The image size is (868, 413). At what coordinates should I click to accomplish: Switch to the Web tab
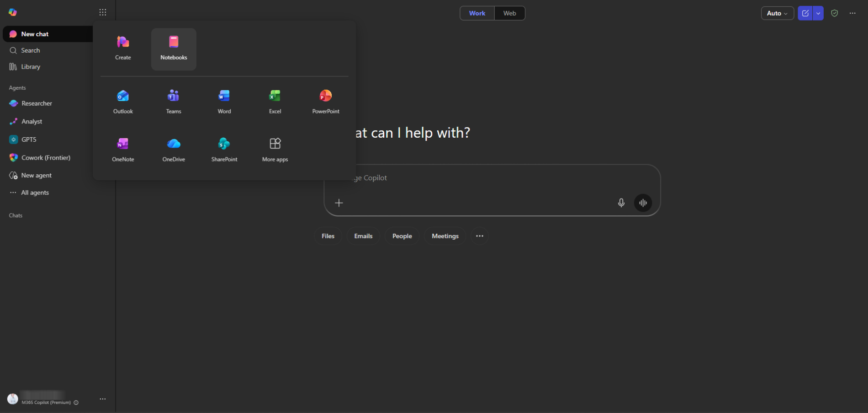click(x=510, y=13)
